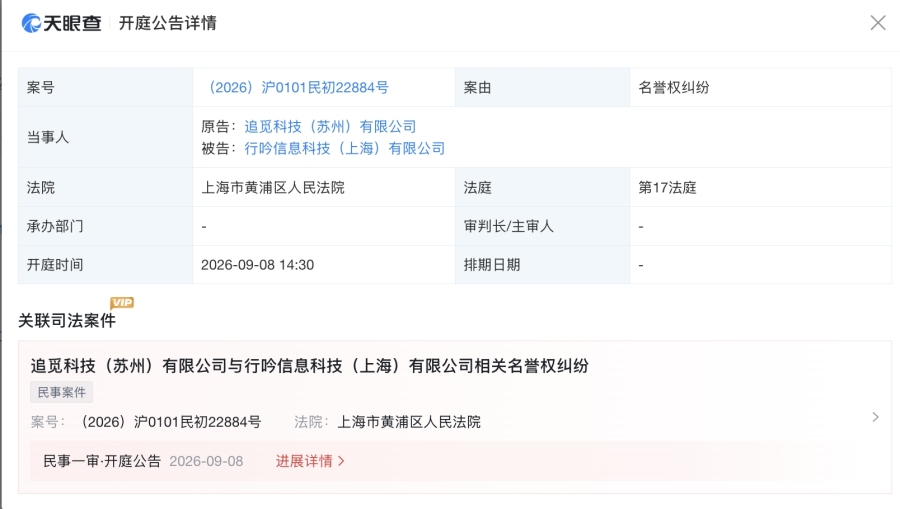Expand related case card chevron arrow
Screen dimensions: 900x509
[x=875, y=417]
